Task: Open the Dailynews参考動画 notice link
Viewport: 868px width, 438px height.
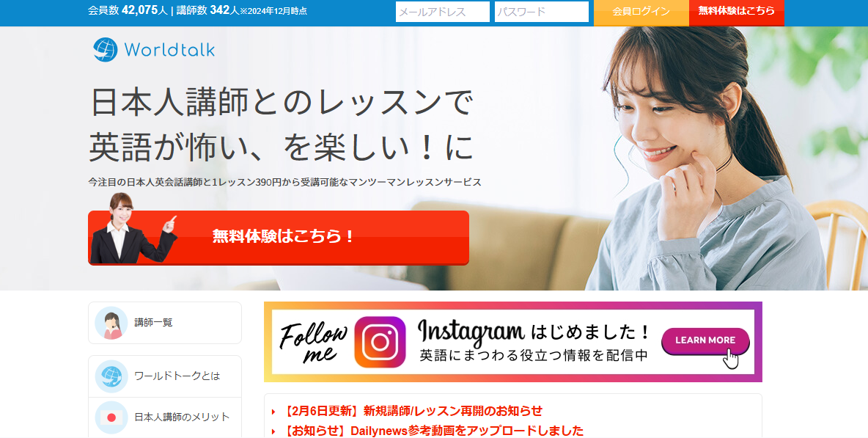Action: click(x=433, y=431)
